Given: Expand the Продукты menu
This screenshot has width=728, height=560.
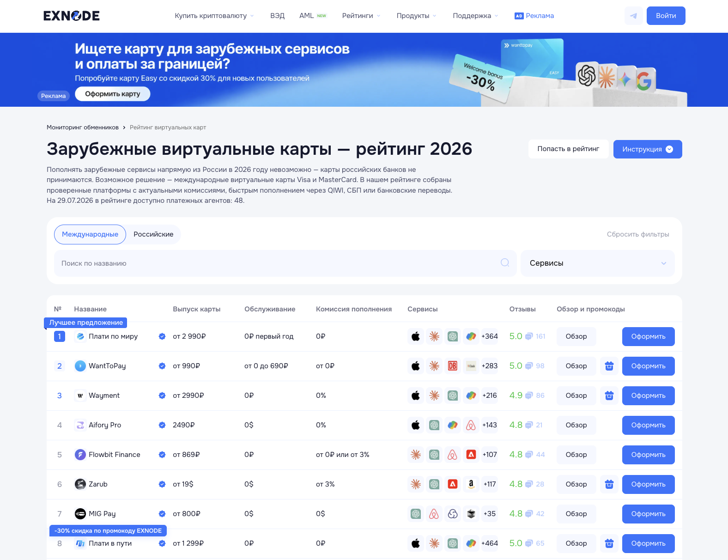Looking at the screenshot, I should [416, 16].
